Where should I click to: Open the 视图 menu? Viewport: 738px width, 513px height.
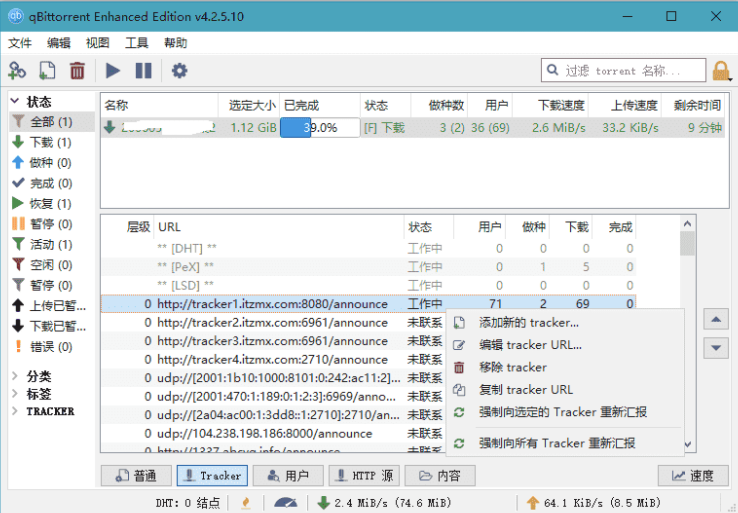pyautogui.click(x=97, y=43)
